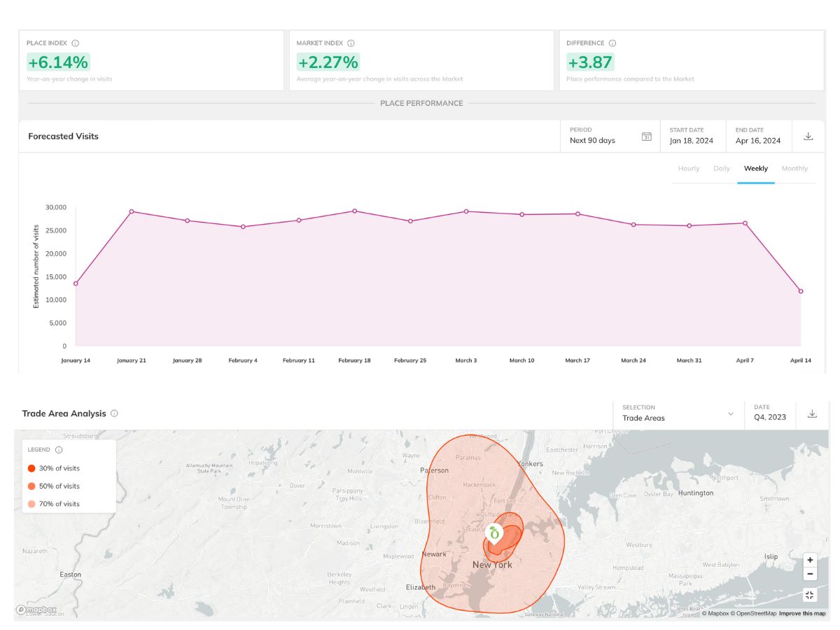The image size is (840, 630).
Task: Click the Improve this map link
Action: 801,612
